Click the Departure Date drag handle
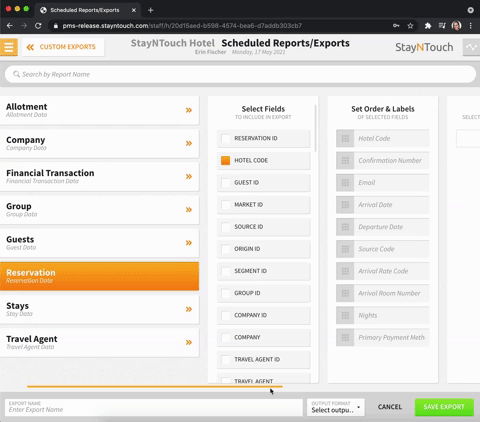Screen dimensions: 480x422 [345, 227]
